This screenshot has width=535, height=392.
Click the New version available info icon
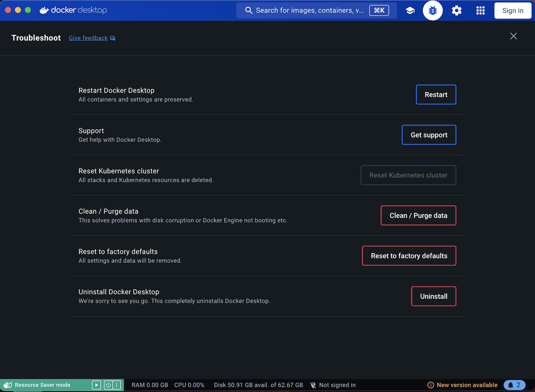(x=431, y=385)
